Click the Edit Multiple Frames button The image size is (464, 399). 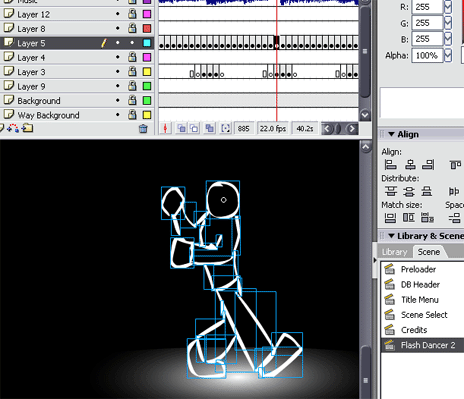tap(210, 128)
